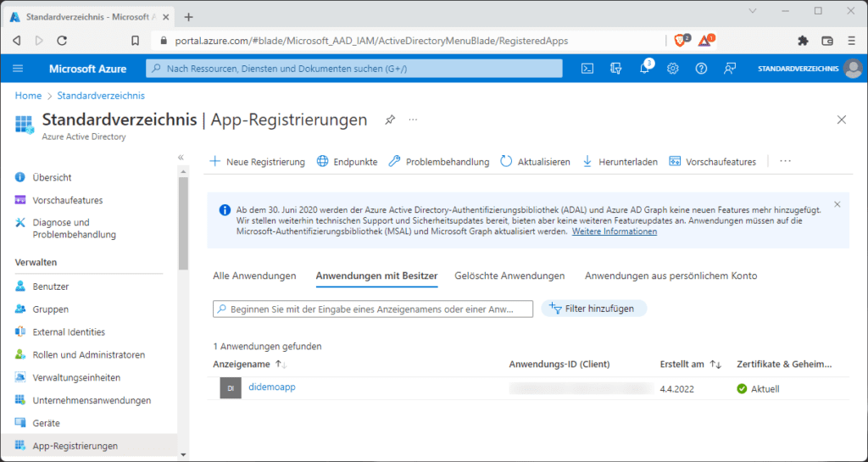The width and height of the screenshot is (868, 462).
Task: Select the Anwendungen mit Besitzer tab
Action: click(x=377, y=276)
